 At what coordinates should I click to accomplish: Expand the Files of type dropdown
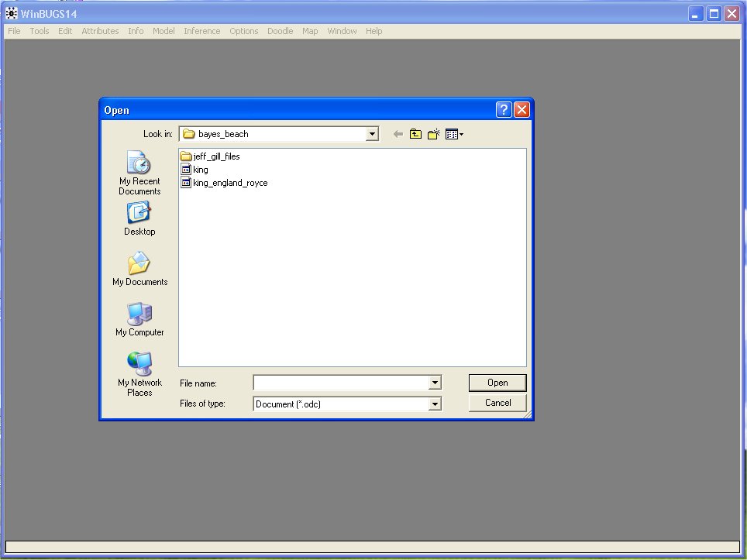[x=435, y=404]
